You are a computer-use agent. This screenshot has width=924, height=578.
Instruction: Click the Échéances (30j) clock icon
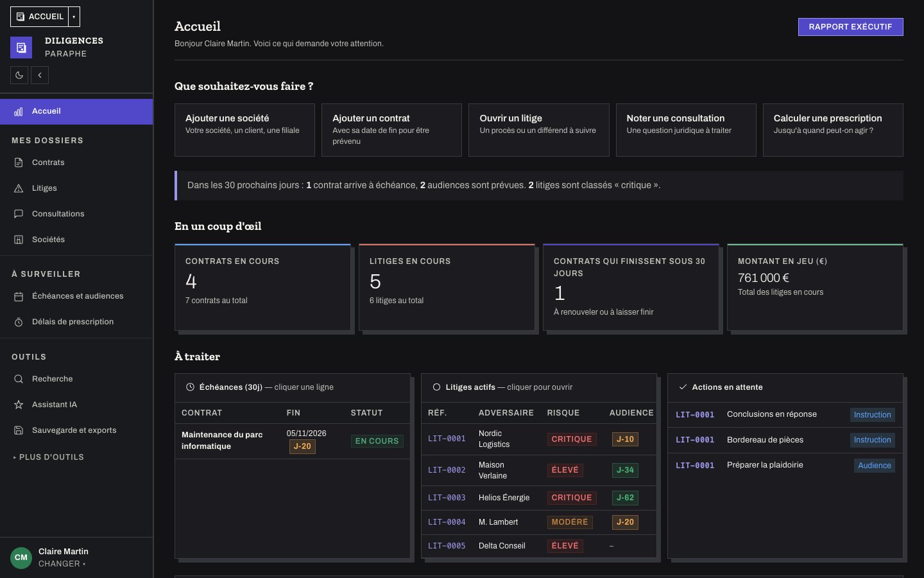coord(190,387)
